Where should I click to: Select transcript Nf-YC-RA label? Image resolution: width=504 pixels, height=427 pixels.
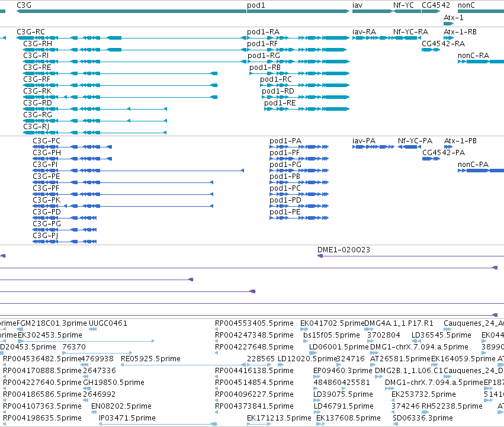[x=410, y=32]
